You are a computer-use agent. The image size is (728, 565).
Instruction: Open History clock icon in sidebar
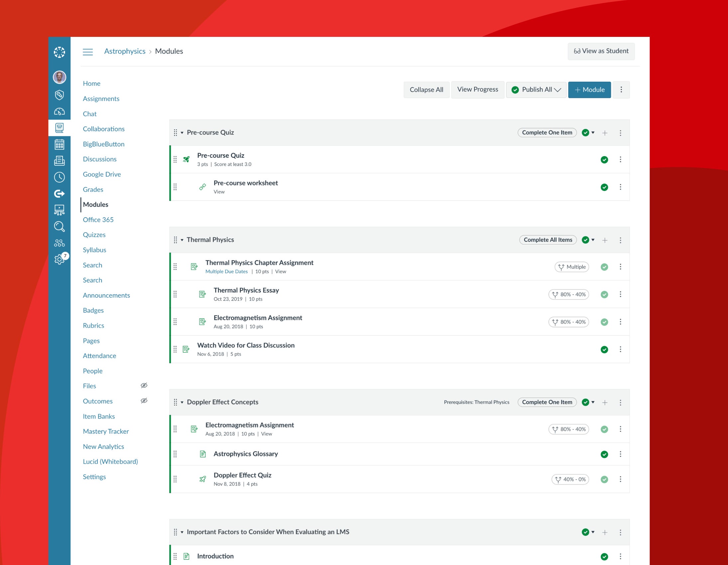tap(59, 177)
